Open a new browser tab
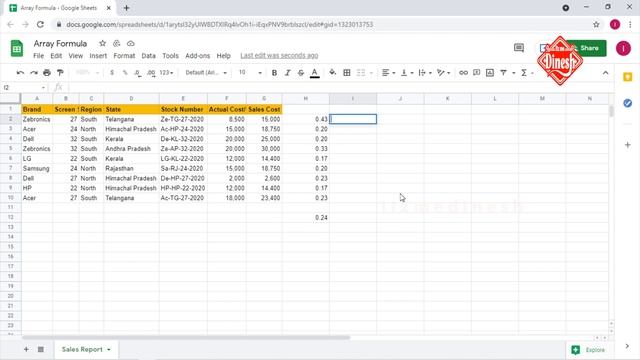Image resolution: width=640 pixels, height=360 pixels. [127, 8]
